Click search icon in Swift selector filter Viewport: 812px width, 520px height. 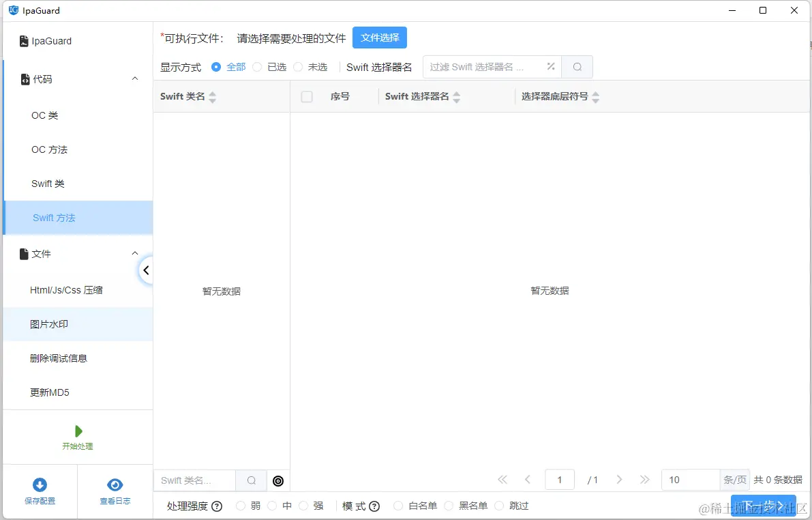coord(577,67)
